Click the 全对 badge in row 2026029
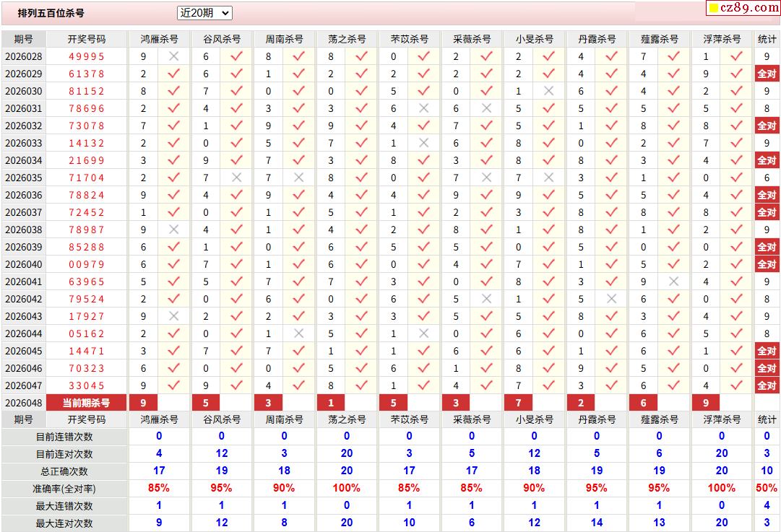781x532 pixels. click(x=767, y=74)
